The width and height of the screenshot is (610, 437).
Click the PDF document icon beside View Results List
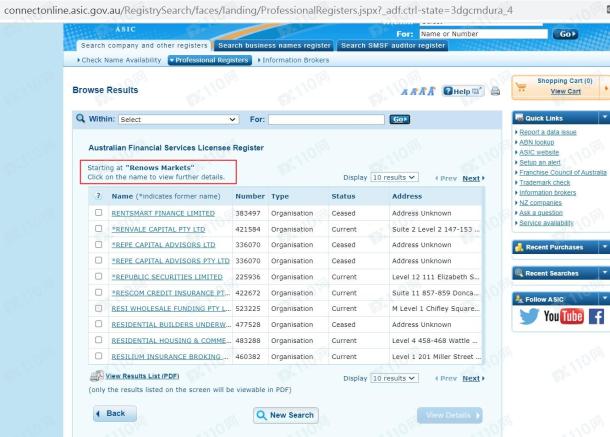(96, 376)
